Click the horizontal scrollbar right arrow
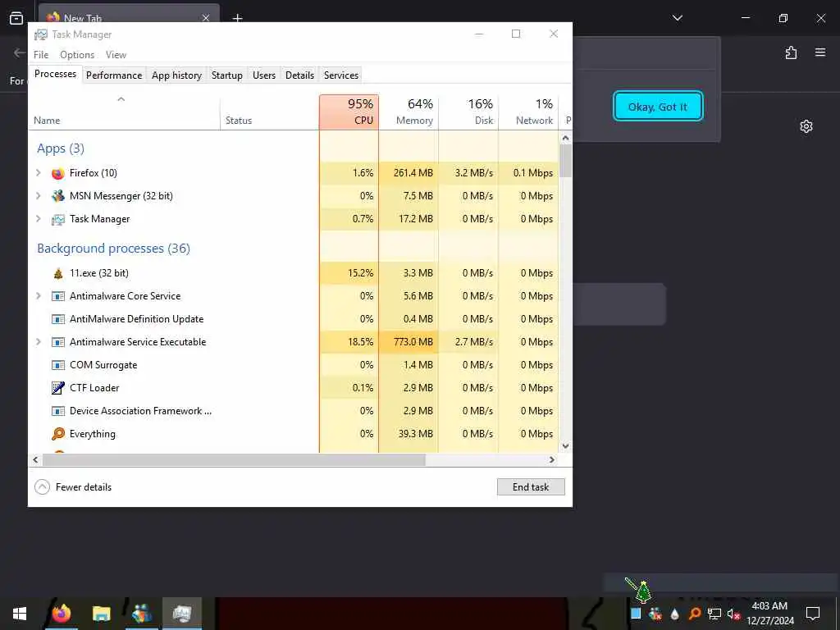 coord(552,460)
